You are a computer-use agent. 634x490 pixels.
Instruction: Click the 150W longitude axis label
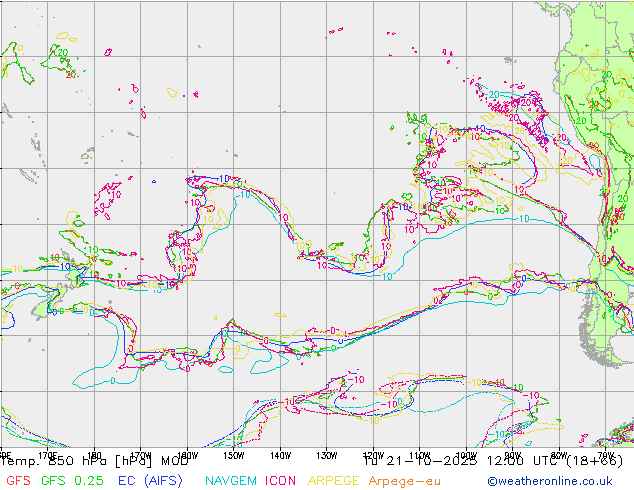click(x=234, y=456)
